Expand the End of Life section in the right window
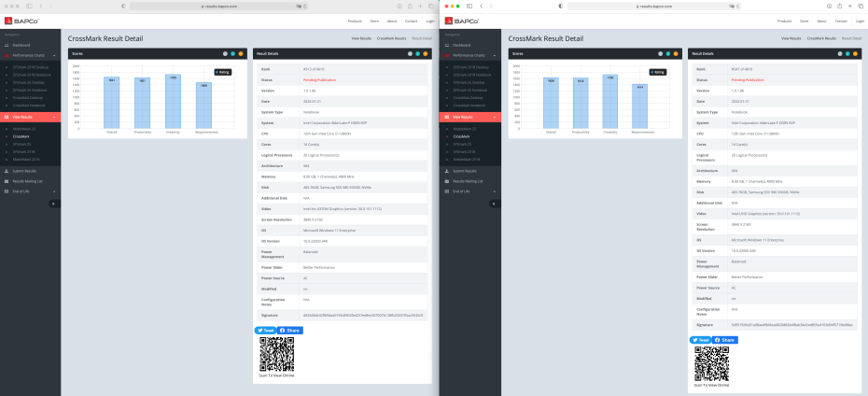Screen dimensions: 868x396 coord(471,191)
